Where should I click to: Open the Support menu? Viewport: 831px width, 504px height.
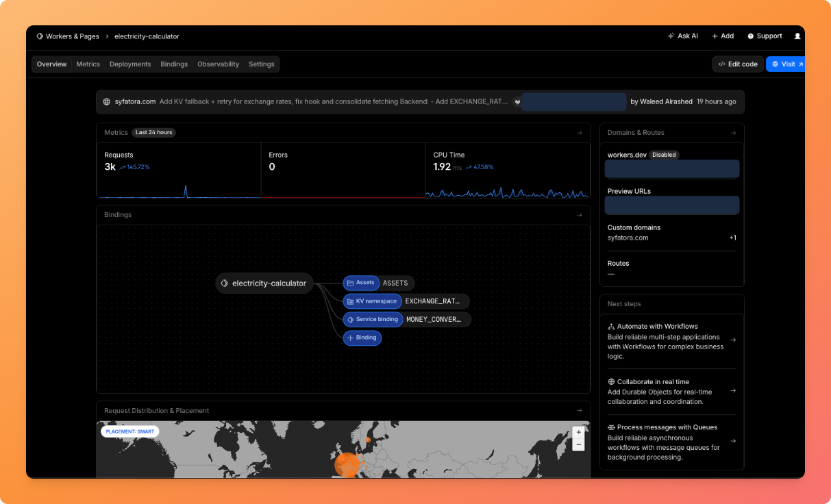(765, 36)
